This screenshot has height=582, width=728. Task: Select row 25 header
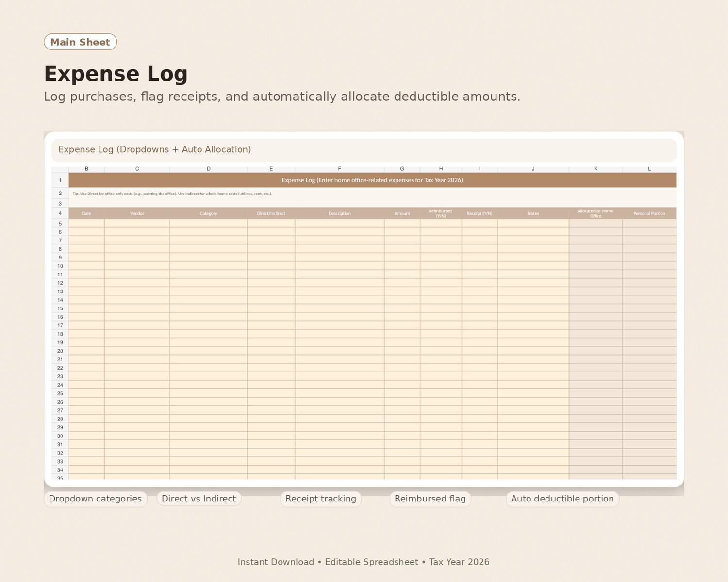tap(60, 393)
